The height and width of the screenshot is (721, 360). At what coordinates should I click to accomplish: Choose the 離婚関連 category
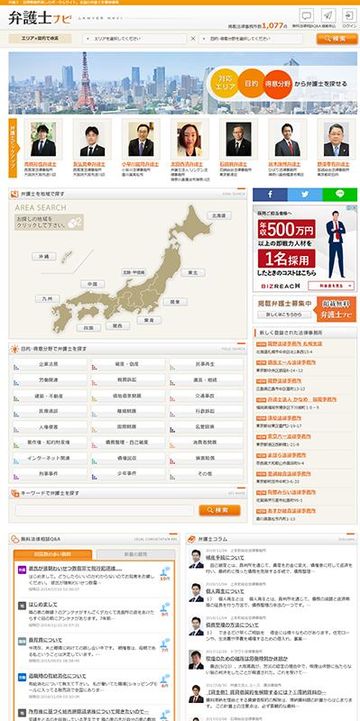[127, 411]
